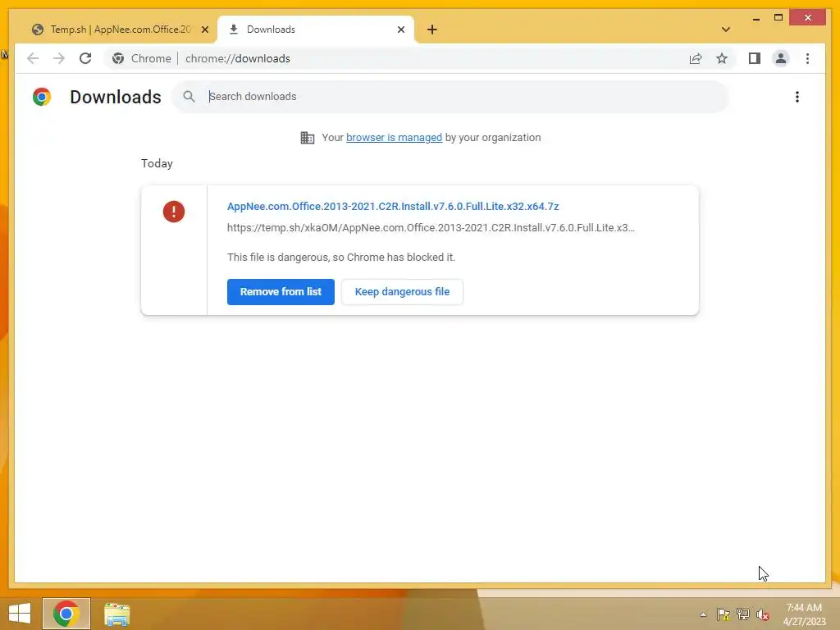Screen dimensions: 840x630
Task: Open the browser is managed link
Action: (x=394, y=138)
